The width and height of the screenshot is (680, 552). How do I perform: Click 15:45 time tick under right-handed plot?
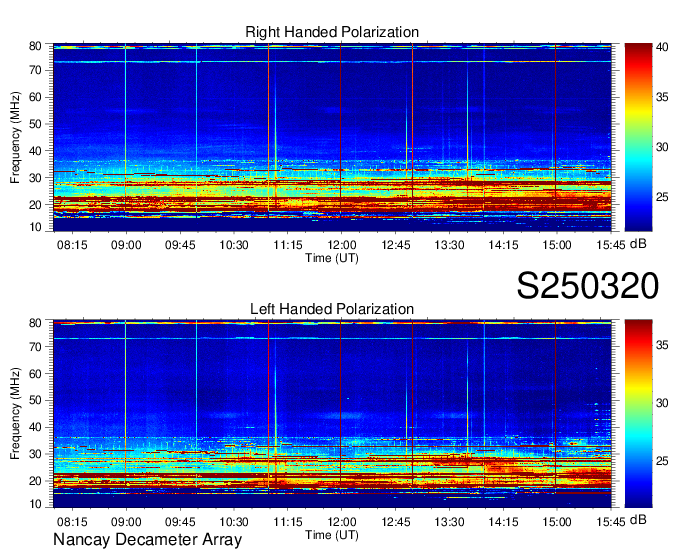tap(611, 245)
